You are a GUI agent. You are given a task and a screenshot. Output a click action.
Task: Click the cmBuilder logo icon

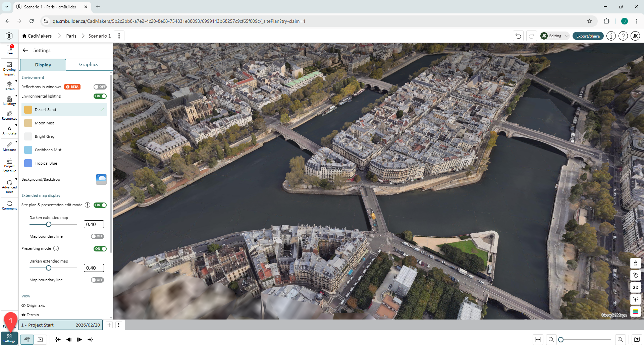click(x=9, y=36)
